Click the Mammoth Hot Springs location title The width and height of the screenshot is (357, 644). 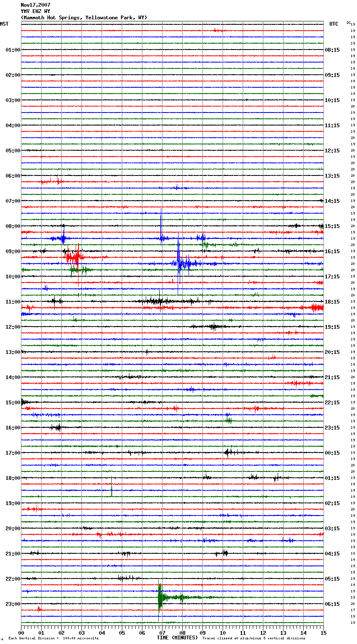(x=84, y=18)
